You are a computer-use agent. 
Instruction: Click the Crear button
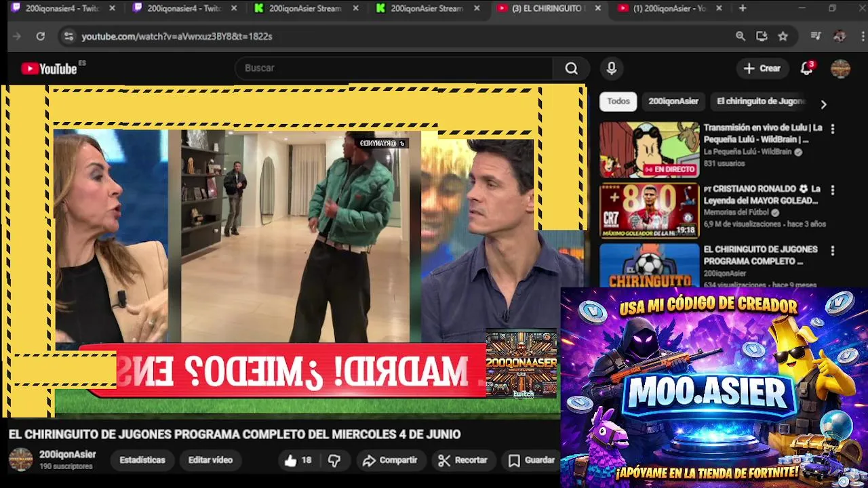click(762, 68)
